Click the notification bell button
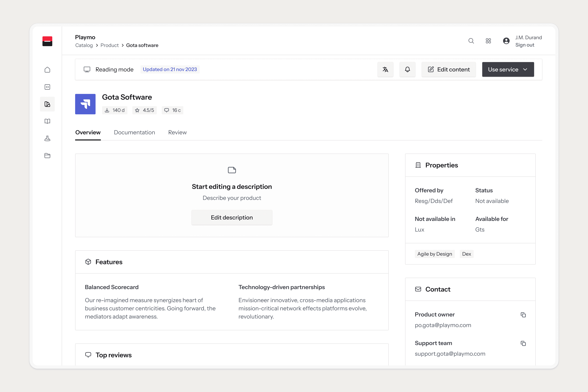The image size is (588, 392). click(407, 70)
